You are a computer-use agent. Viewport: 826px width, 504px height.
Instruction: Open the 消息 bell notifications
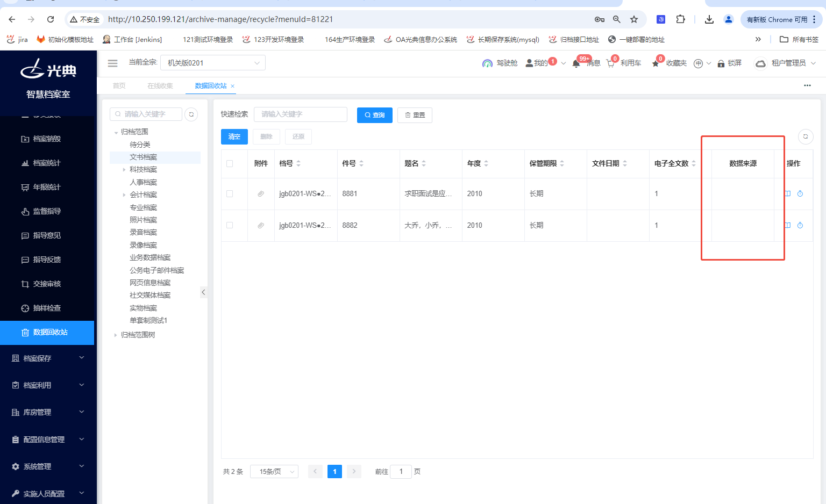click(576, 63)
